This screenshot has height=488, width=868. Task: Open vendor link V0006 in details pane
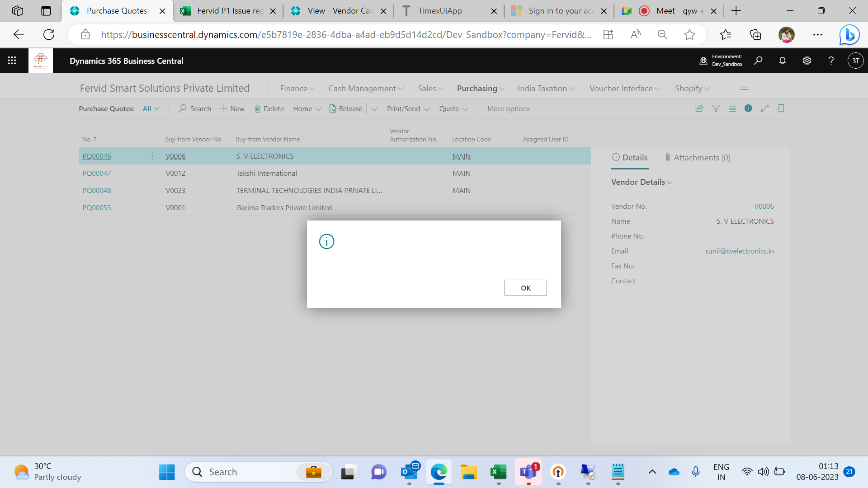[764, 206]
